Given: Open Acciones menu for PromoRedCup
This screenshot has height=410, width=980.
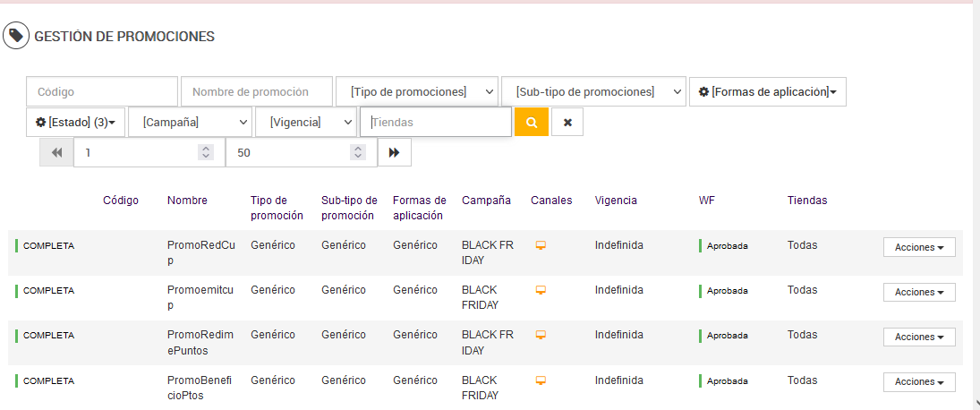Looking at the screenshot, I should click(x=919, y=247).
